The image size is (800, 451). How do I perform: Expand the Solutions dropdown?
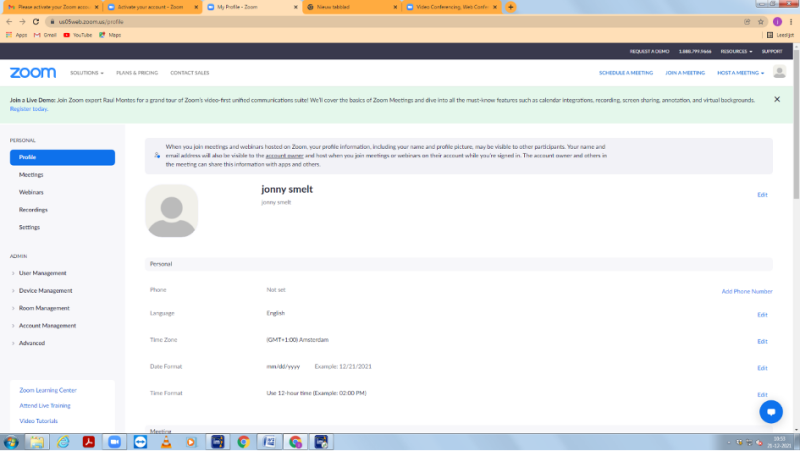click(x=87, y=73)
